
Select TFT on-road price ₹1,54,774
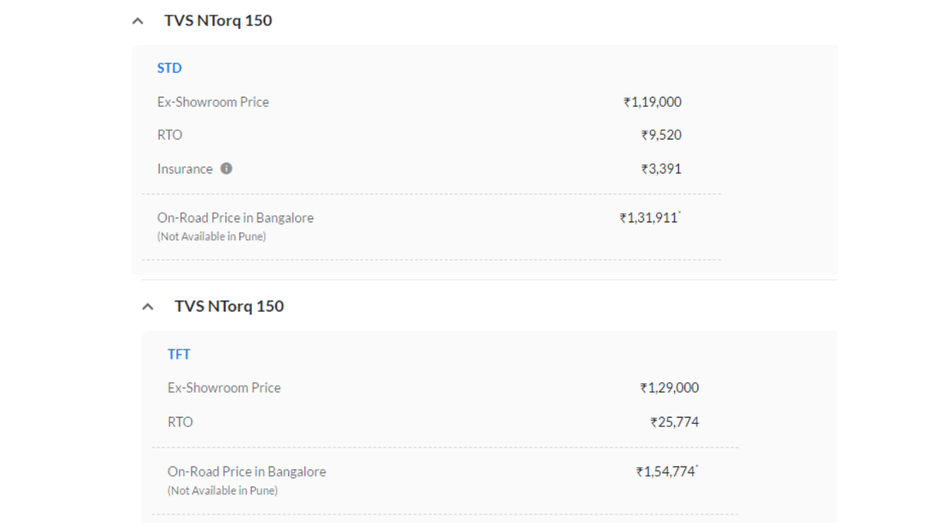(x=667, y=472)
